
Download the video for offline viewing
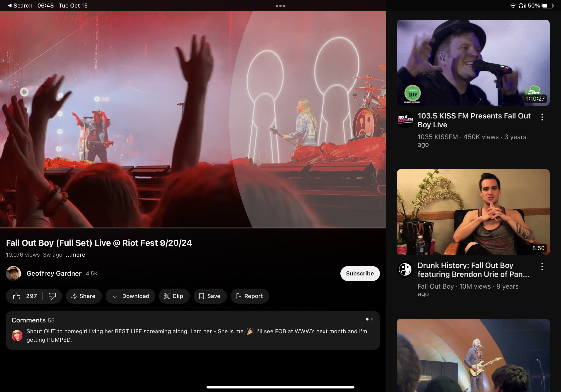click(x=130, y=296)
